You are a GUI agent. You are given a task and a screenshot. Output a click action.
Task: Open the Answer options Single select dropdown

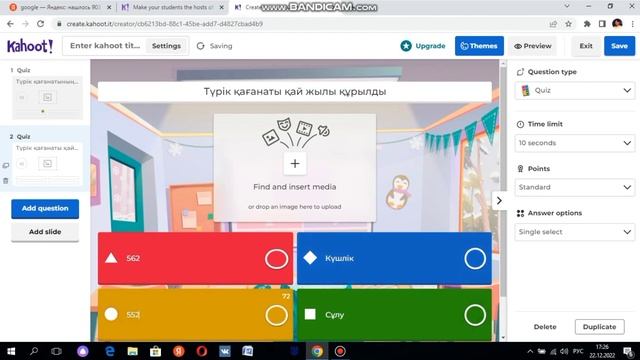pos(575,232)
